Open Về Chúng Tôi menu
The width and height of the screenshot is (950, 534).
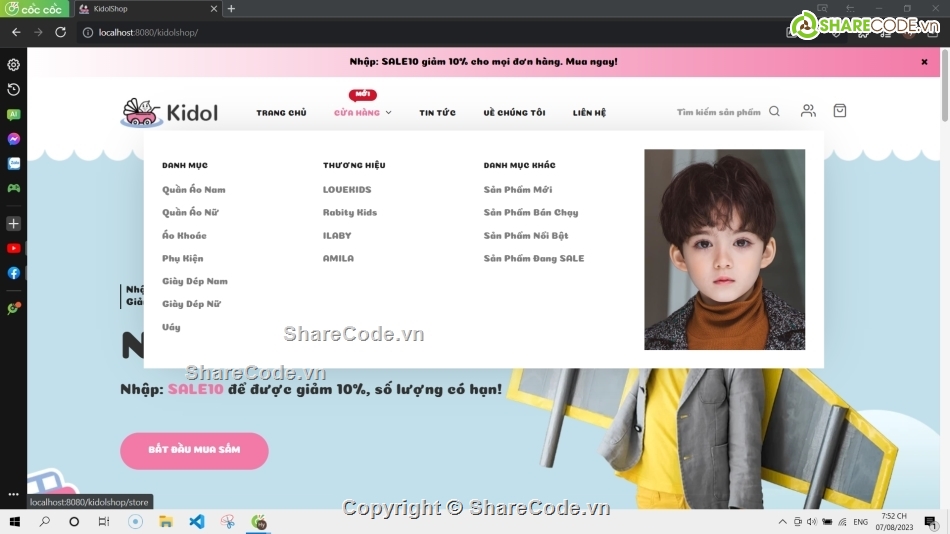[x=514, y=113]
